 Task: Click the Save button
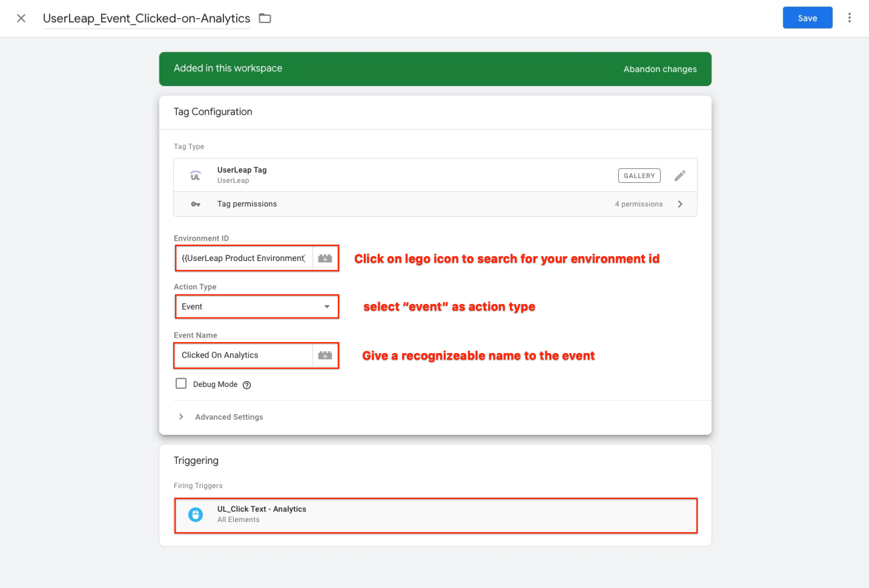coord(807,18)
